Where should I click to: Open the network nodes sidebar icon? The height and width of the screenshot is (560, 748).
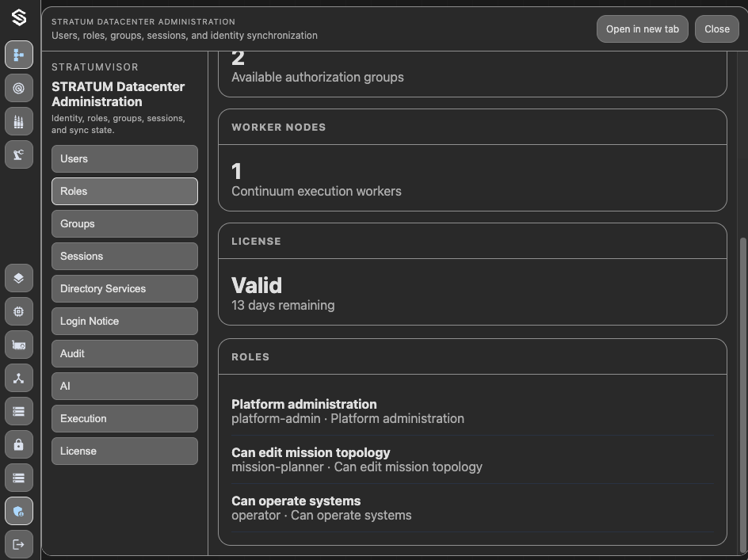click(x=19, y=379)
